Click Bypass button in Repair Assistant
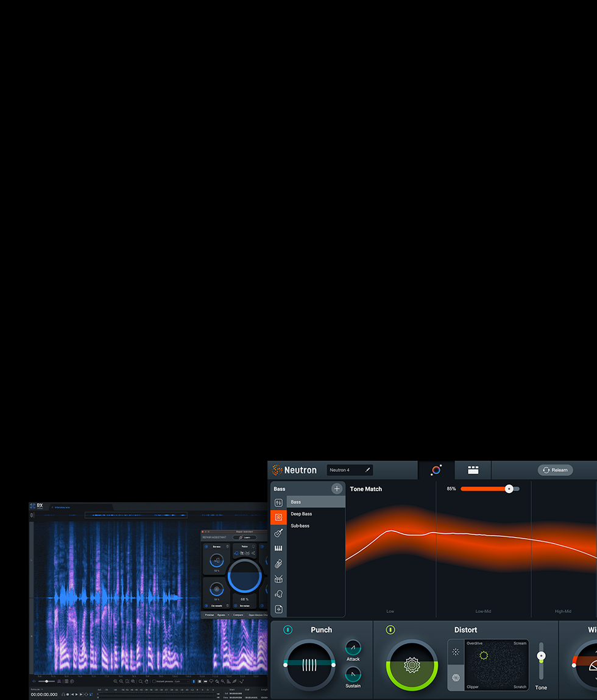 (221, 615)
